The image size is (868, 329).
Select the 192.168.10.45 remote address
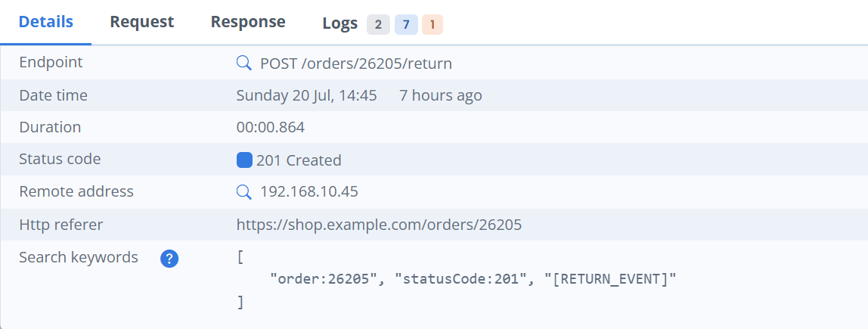pyautogui.click(x=309, y=192)
